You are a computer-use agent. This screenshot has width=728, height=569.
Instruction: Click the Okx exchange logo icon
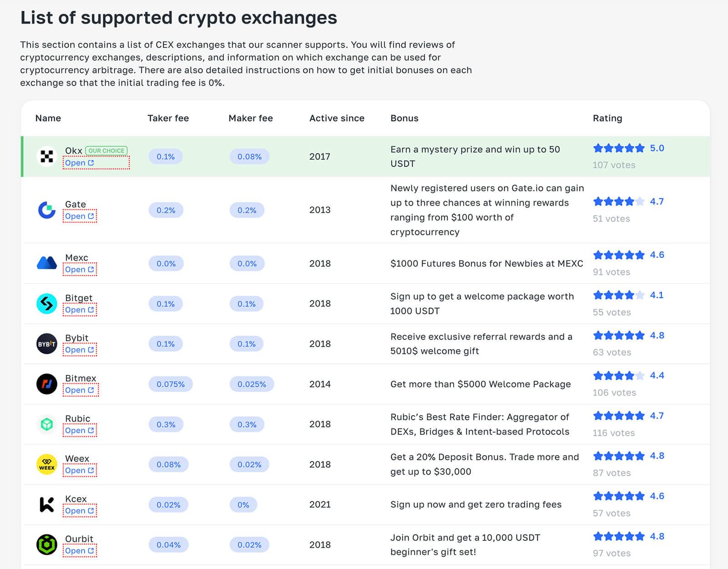point(46,156)
